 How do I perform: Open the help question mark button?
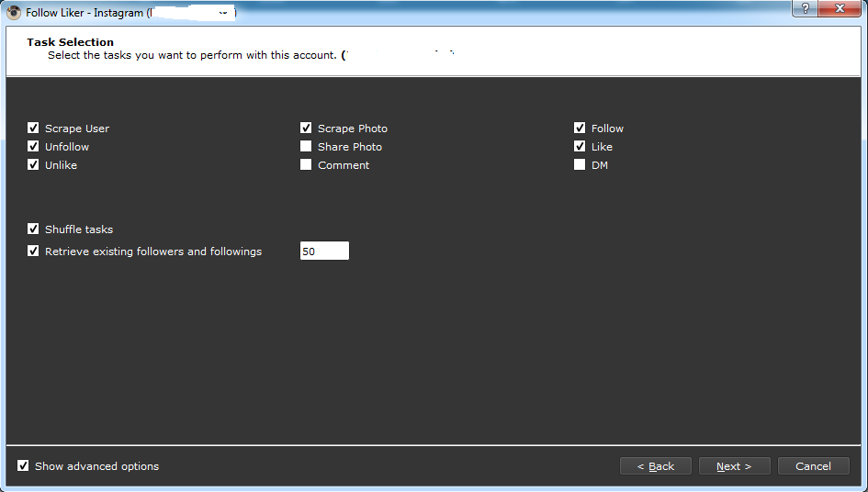point(805,9)
